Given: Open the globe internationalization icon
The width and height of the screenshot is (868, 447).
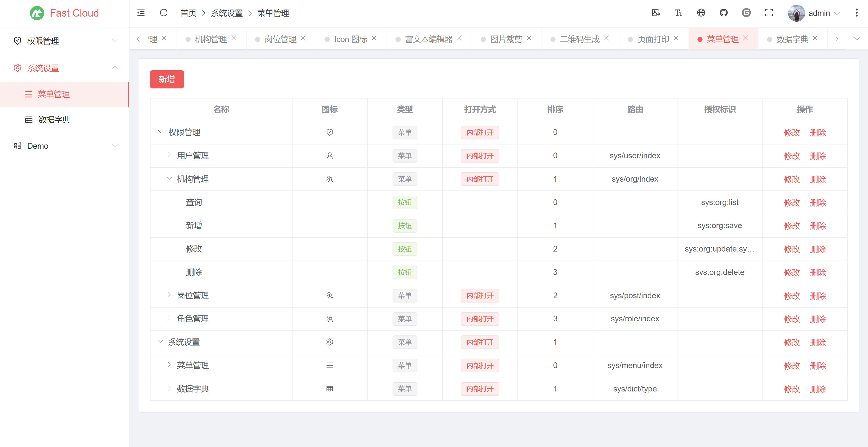Looking at the screenshot, I should coord(701,13).
